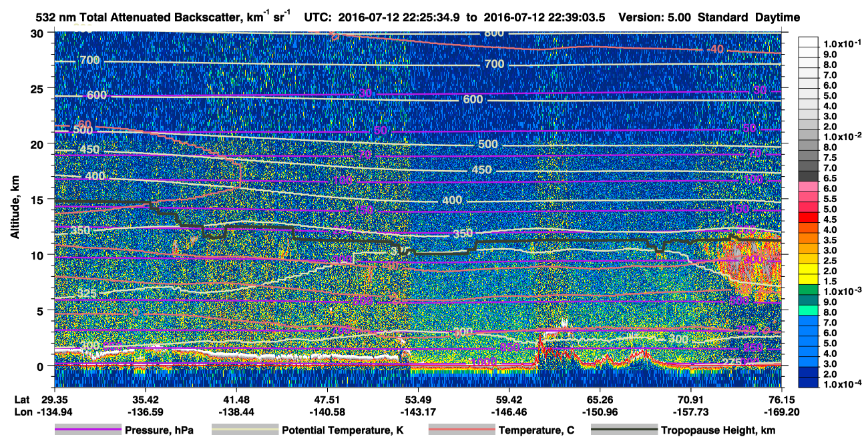Select the end time '2016-07-12 22:39:03.5'
Screen dimensions: 868x445
tap(544, 18)
